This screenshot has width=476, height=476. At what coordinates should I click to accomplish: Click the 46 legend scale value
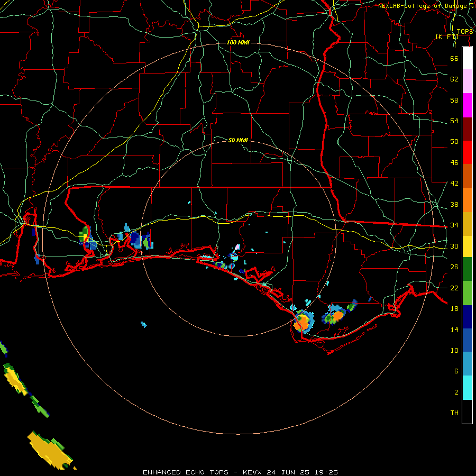454,163
